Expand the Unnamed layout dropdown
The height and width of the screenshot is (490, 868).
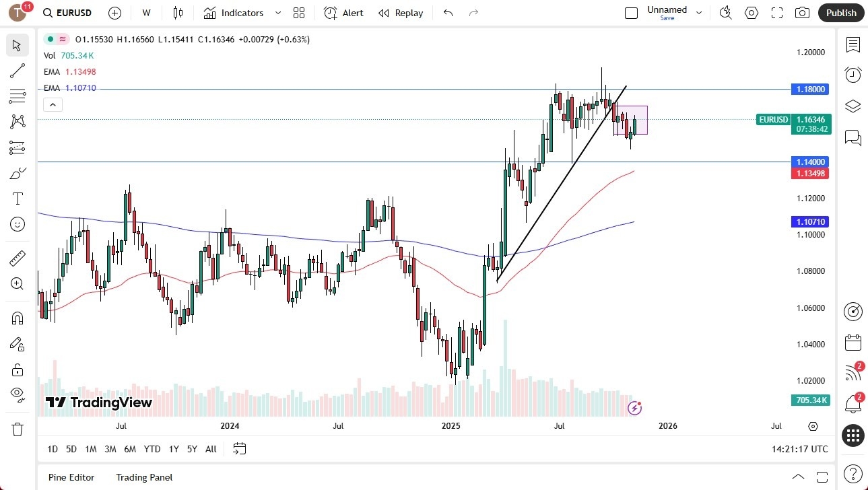[x=699, y=13]
